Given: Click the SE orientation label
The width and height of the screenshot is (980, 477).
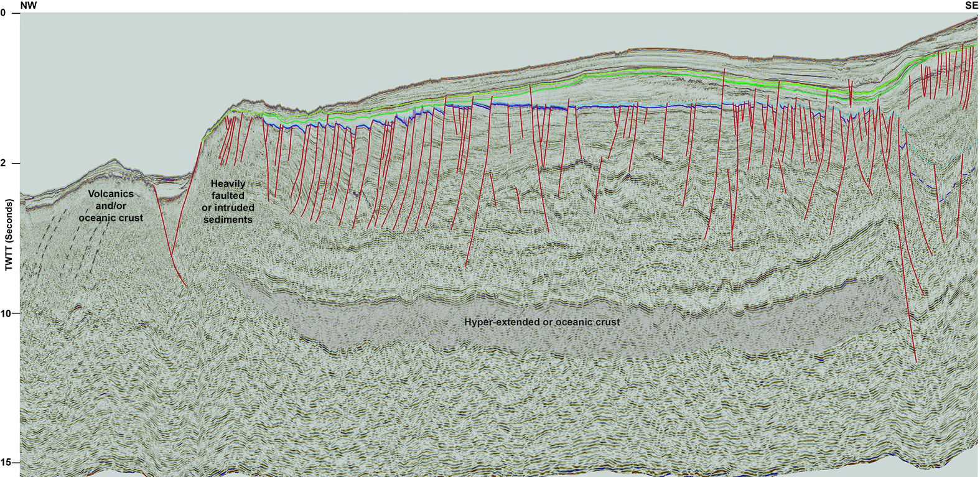Looking at the screenshot, I should 971,6.
